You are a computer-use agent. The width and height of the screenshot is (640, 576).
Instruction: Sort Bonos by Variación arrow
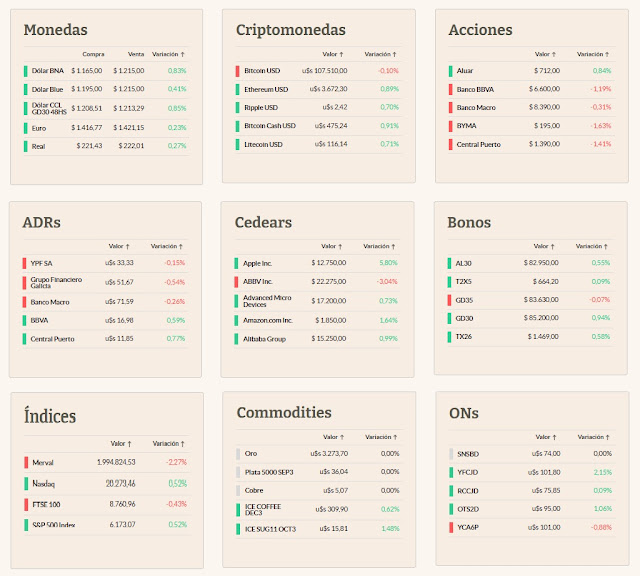pos(605,247)
